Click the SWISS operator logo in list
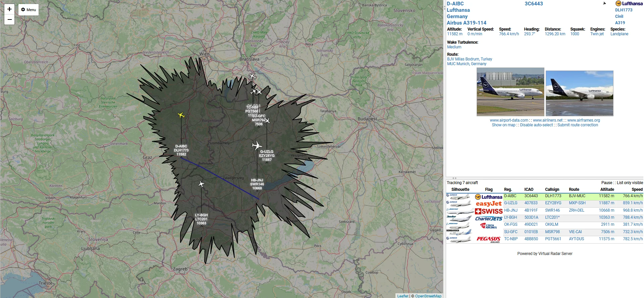The height and width of the screenshot is (298, 644). pos(489,211)
